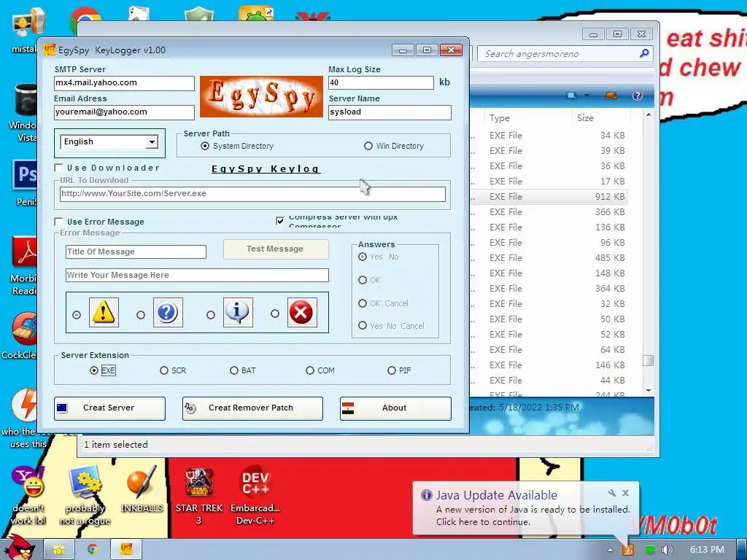This screenshot has height=560, width=747.
Task: Click the volume speaker tray icon
Action: pyautogui.click(x=667, y=550)
